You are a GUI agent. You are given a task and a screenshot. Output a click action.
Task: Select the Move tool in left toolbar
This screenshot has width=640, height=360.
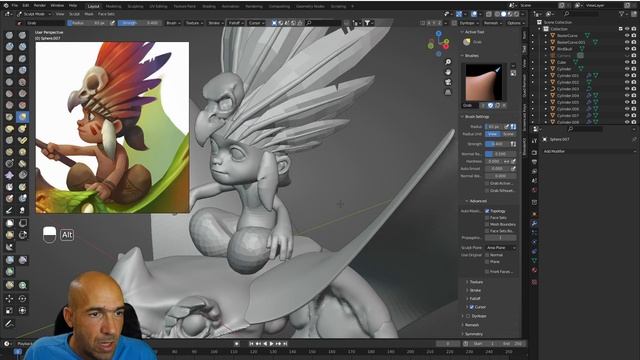[9, 299]
